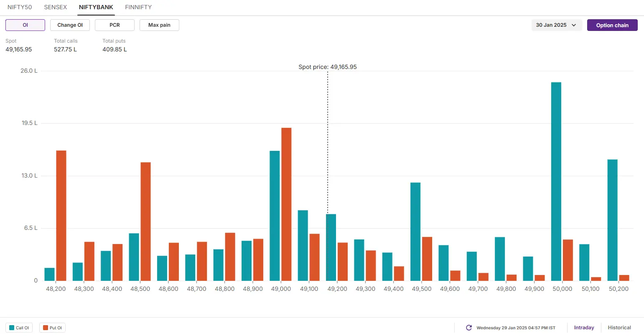Switch to the NIFTY50 tab
Screen dimensions: 644x336
(x=20, y=7)
